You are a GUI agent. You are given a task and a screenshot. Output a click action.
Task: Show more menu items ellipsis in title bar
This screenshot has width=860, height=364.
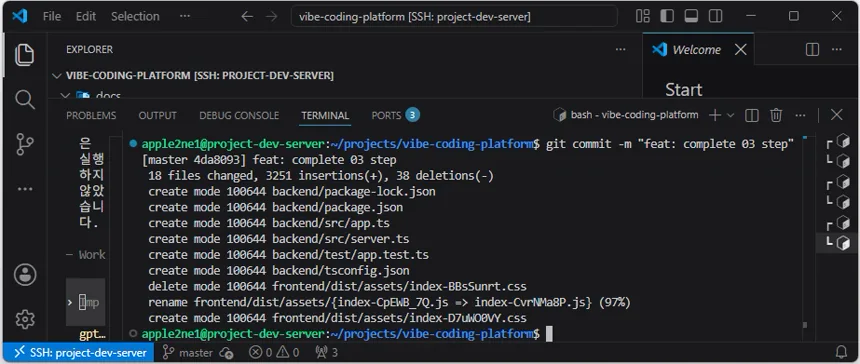coord(185,16)
